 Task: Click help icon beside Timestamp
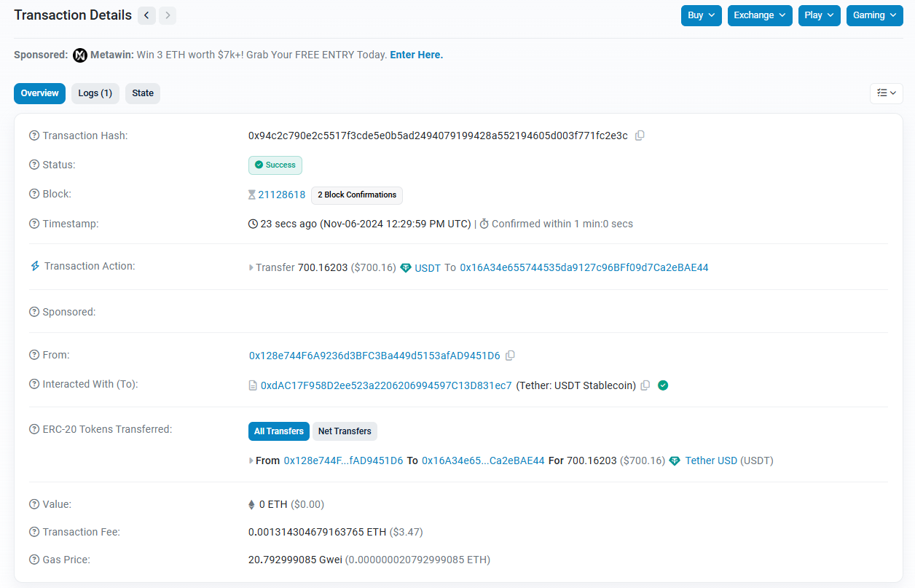point(34,224)
